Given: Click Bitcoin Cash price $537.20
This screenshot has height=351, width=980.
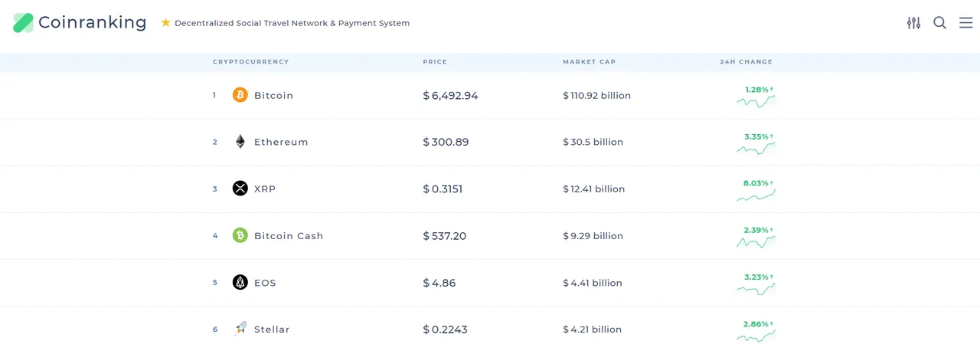Looking at the screenshot, I should tap(444, 236).
